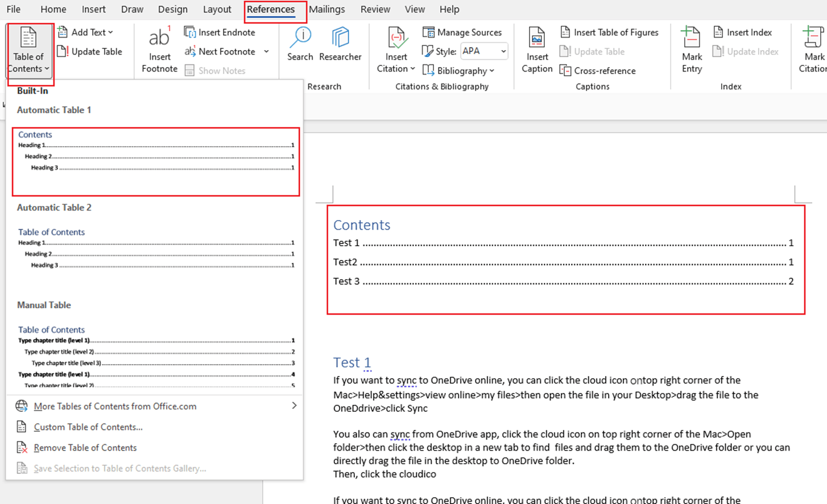Switch to the View tab
Screen dimensions: 827x504
click(x=415, y=10)
